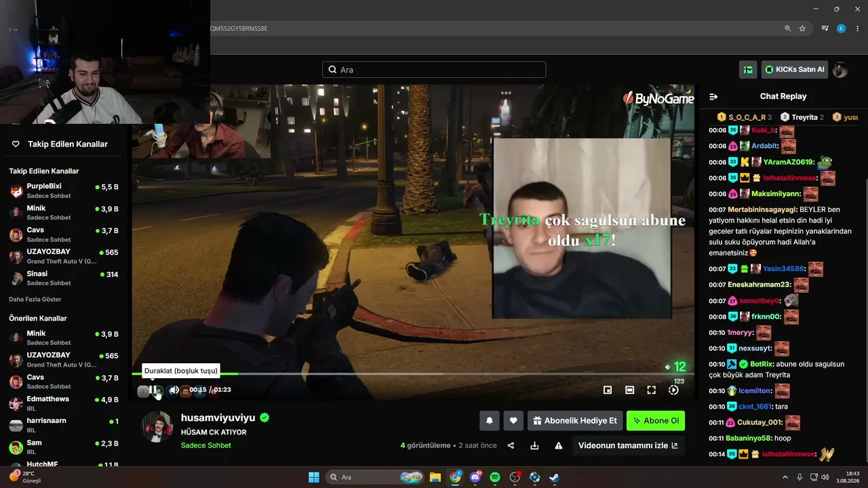Open the Chrome three-dot menu
The width and height of the screenshot is (868, 488).
(x=858, y=28)
